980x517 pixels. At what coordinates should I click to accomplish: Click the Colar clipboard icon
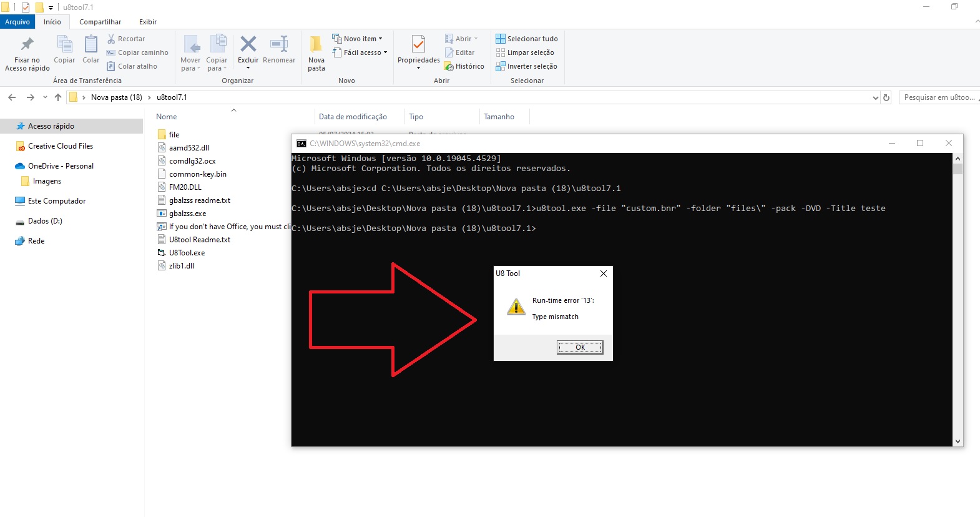pos(91,44)
